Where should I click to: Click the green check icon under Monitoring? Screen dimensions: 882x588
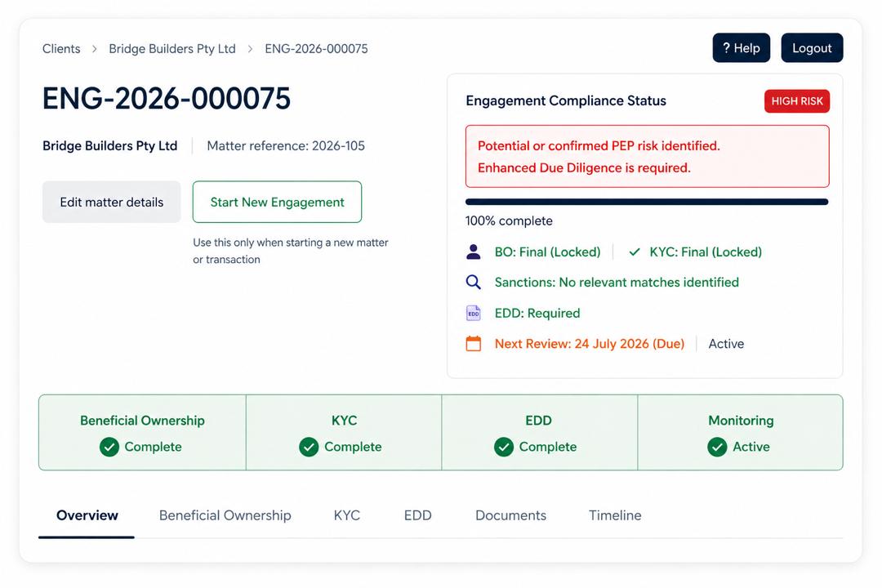tap(717, 447)
